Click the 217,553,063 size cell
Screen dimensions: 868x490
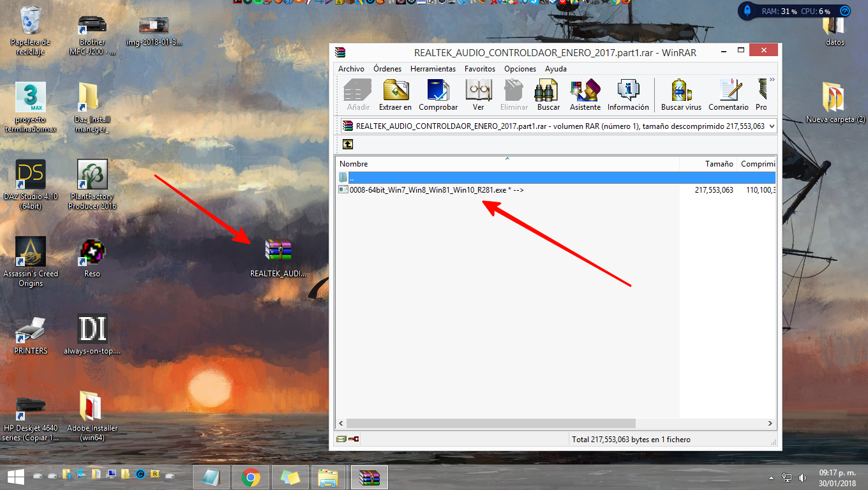pos(714,190)
